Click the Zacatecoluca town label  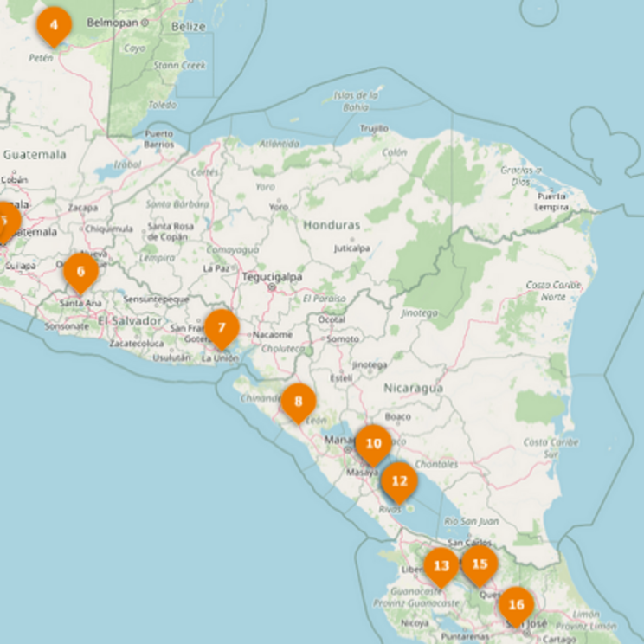click(x=137, y=344)
